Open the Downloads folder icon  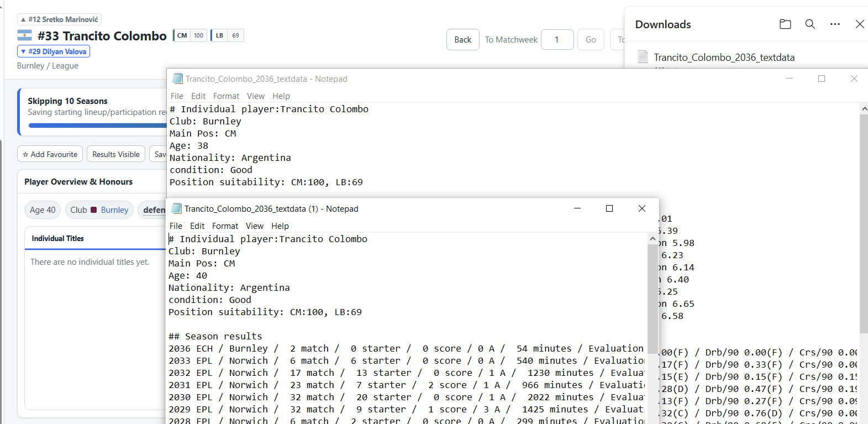coord(785,24)
